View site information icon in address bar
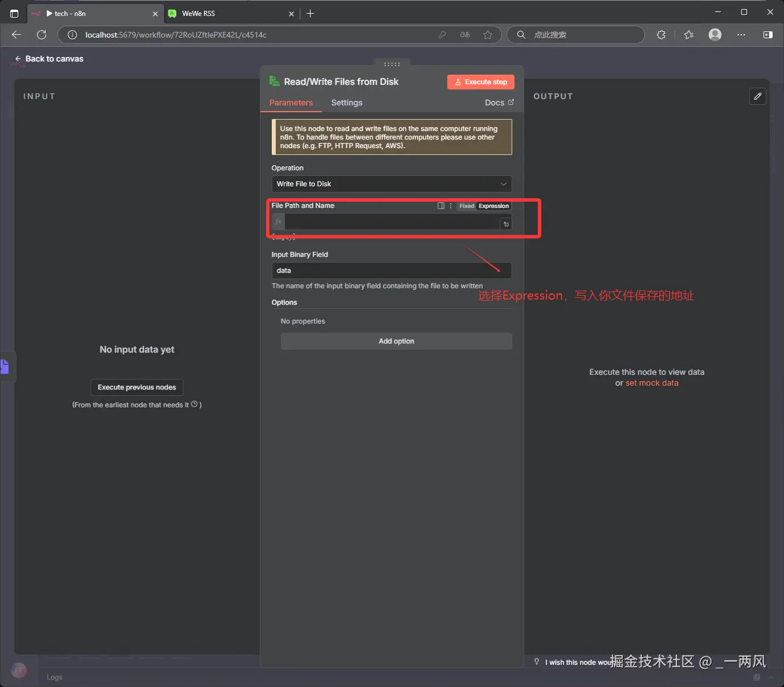Viewport: 784px width, 687px height. (72, 35)
